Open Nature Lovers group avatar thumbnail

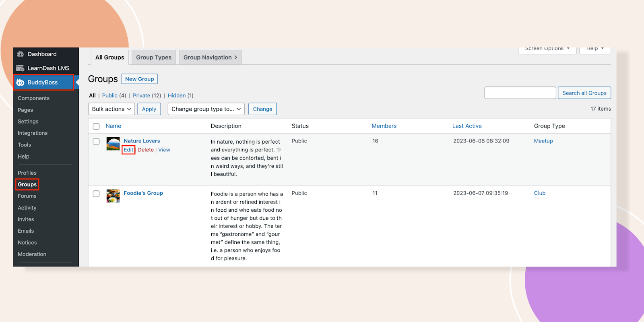pyautogui.click(x=113, y=144)
